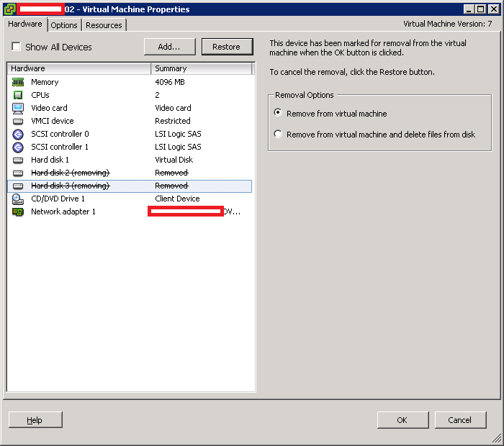This screenshot has width=504, height=446.
Task: Confirm changes with the OK button
Action: 402,420
